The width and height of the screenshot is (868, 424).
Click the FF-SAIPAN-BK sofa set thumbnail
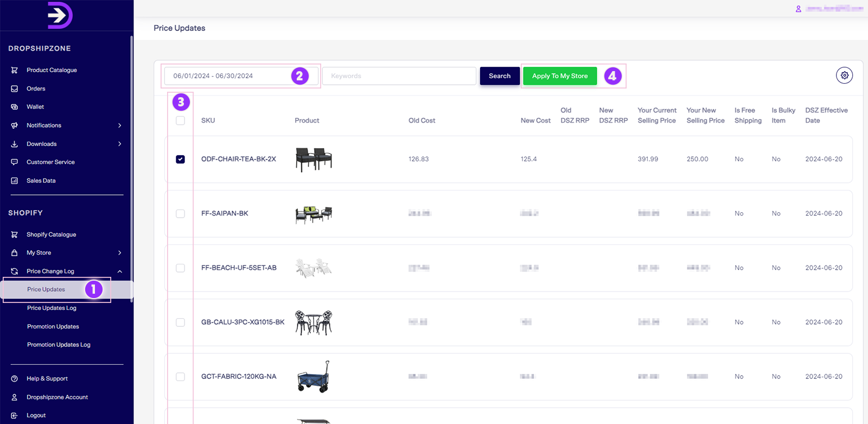pyautogui.click(x=314, y=215)
